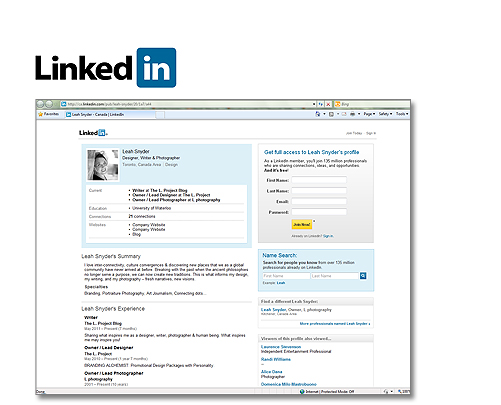Click Internet Protected Mode status bar entry
This screenshot has width=501, height=405.
(x=327, y=392)
